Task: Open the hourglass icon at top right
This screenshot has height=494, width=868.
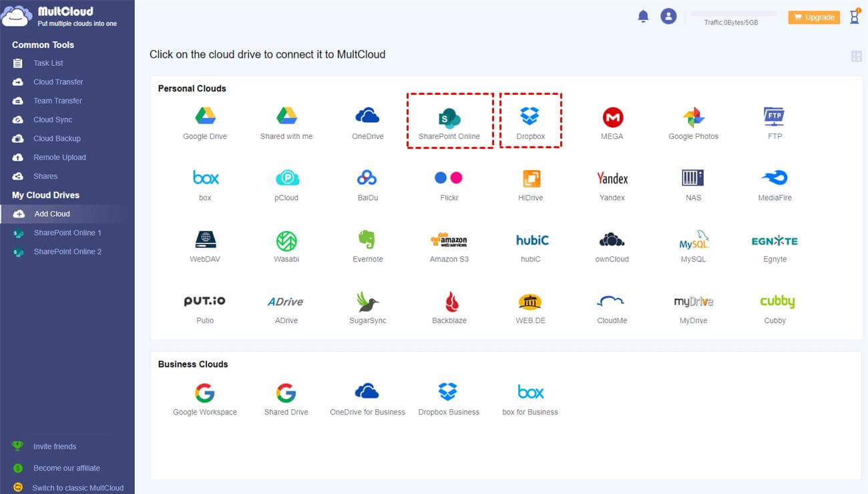Action: pos(855,16)
